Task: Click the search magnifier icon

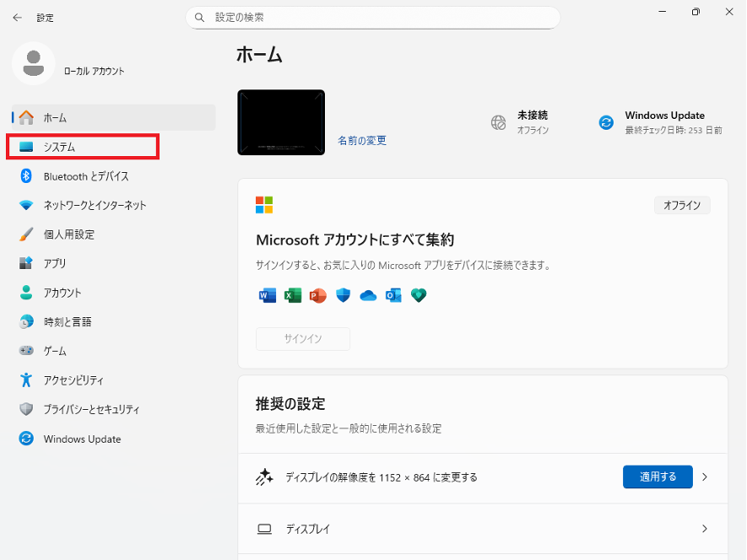Action: click(x=199, y=18)
